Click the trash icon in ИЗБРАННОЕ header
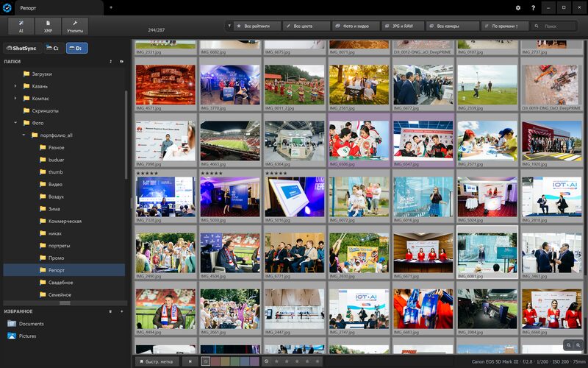 (x=110, y=311)
